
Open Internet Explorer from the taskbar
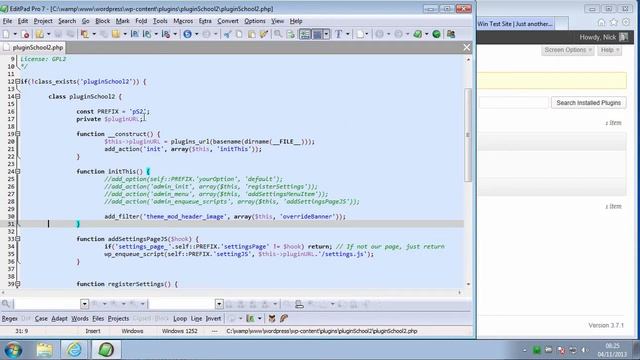pos(74,350)
